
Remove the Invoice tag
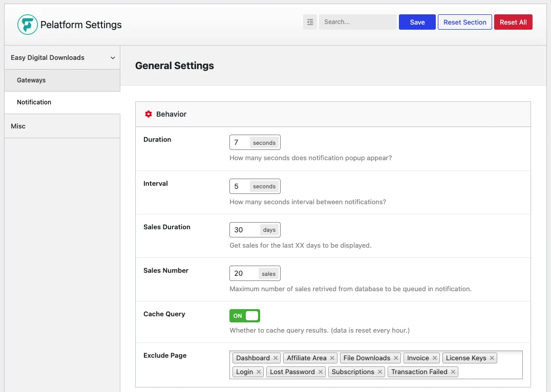click(x=435, y=358)
